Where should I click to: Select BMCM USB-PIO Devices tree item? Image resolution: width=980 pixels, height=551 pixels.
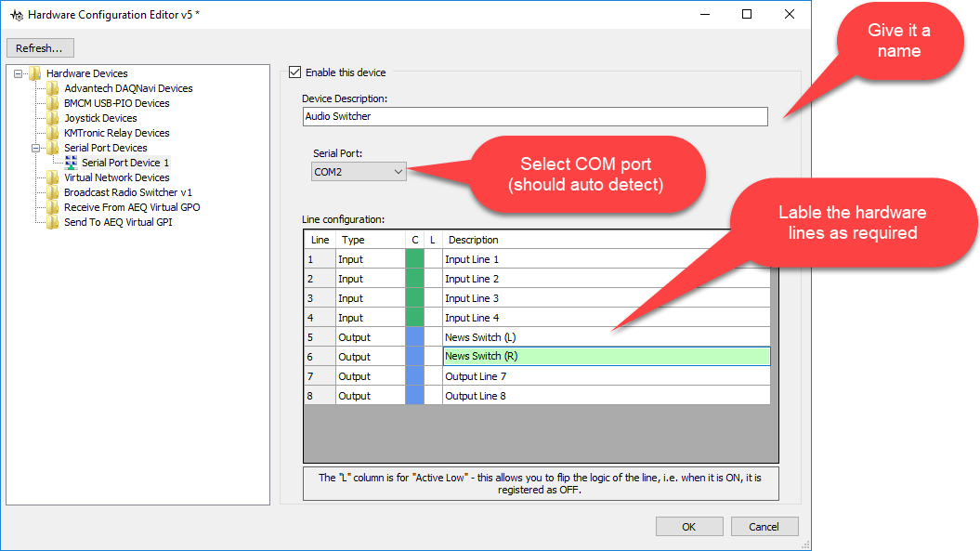pos(116,103)
